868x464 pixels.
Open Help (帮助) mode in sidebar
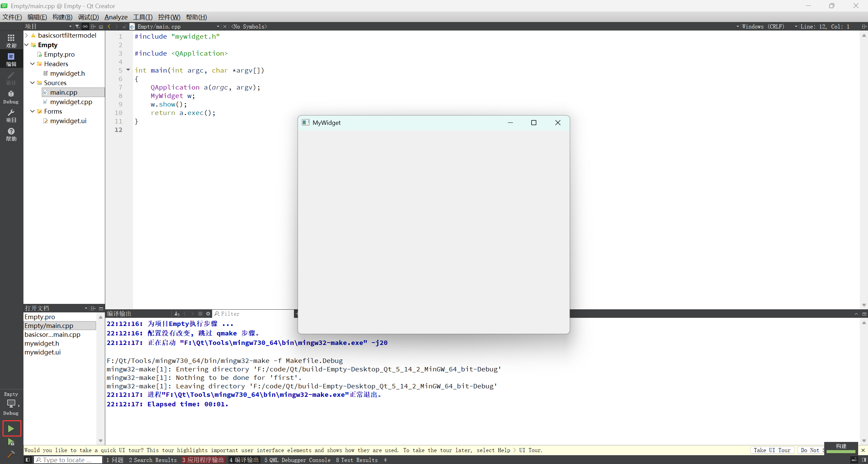click(x=11, y=134)
